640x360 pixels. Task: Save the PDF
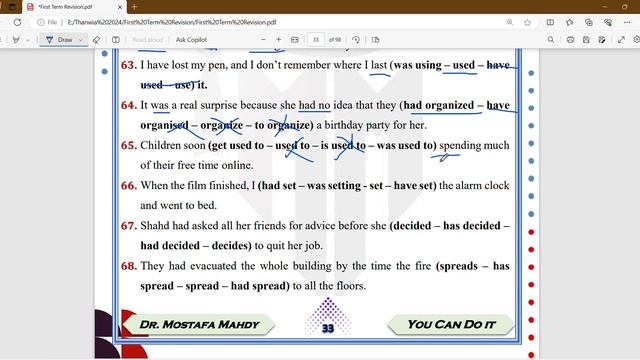(x=586, y=40)
